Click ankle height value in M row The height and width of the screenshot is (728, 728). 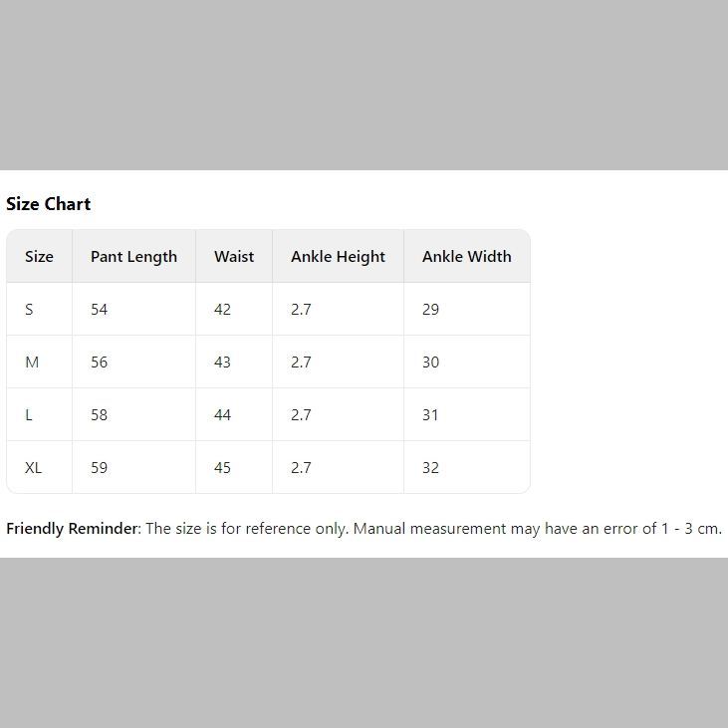(x=301, y=363)
